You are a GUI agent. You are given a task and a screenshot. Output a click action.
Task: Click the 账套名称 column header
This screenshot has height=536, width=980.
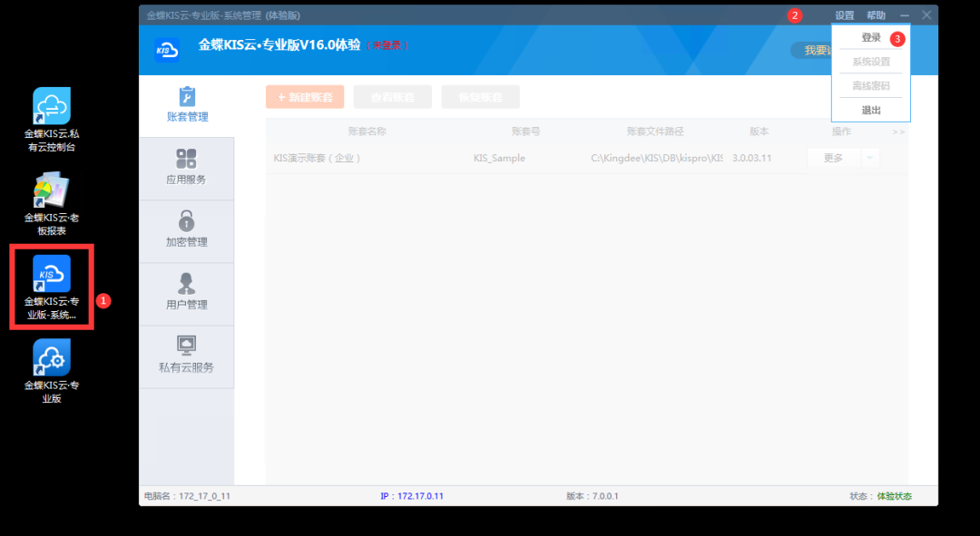pos(367,132)
